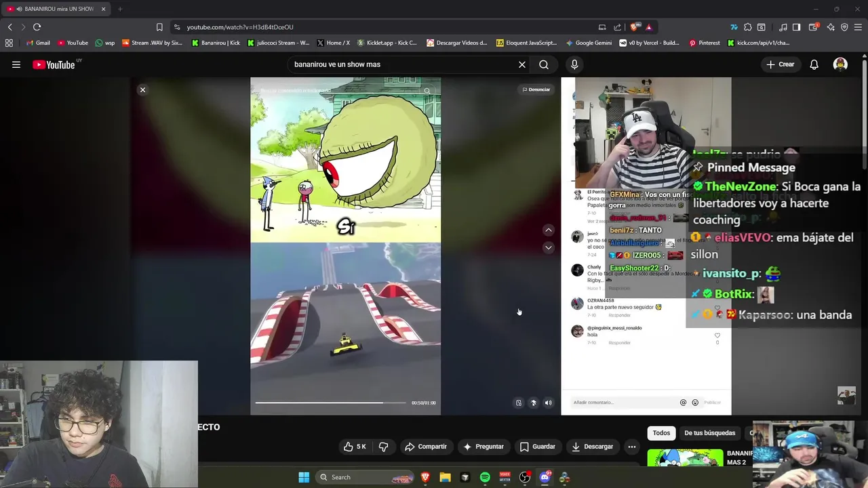Open the Compartir share dialog
The image size is (868, 488).
tap(425, 447)
